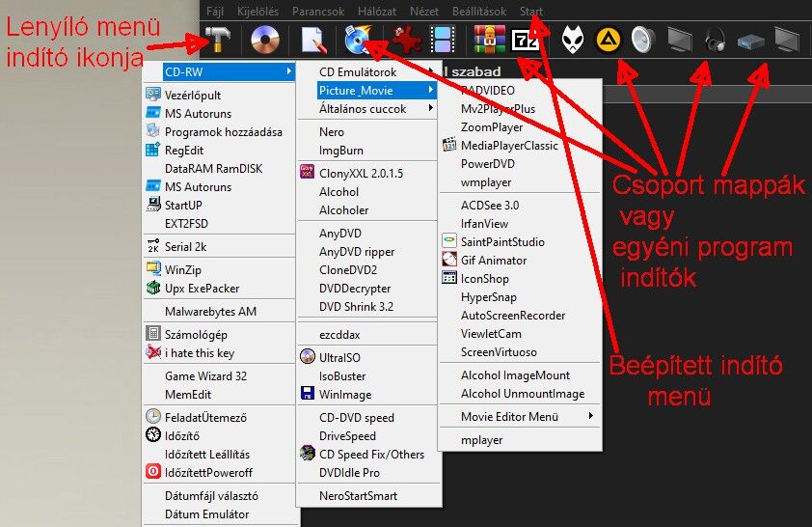Expand the CD-RW submenu arrow
Image resolution: width=812 pixels, height=527 pixels.
pyautogui.click(x=289, y=71)
